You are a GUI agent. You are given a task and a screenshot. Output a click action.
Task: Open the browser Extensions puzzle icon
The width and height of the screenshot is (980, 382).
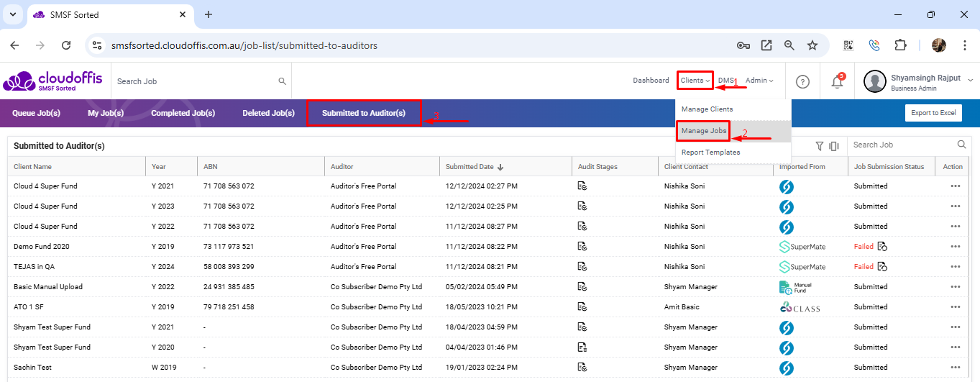[900, 45]
